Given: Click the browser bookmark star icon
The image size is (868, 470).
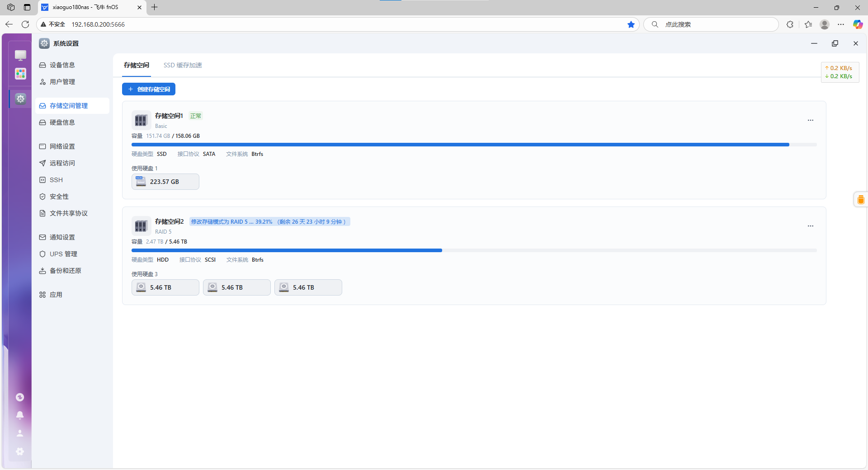Looking at the screenshot, I should [x=631, y=24].
